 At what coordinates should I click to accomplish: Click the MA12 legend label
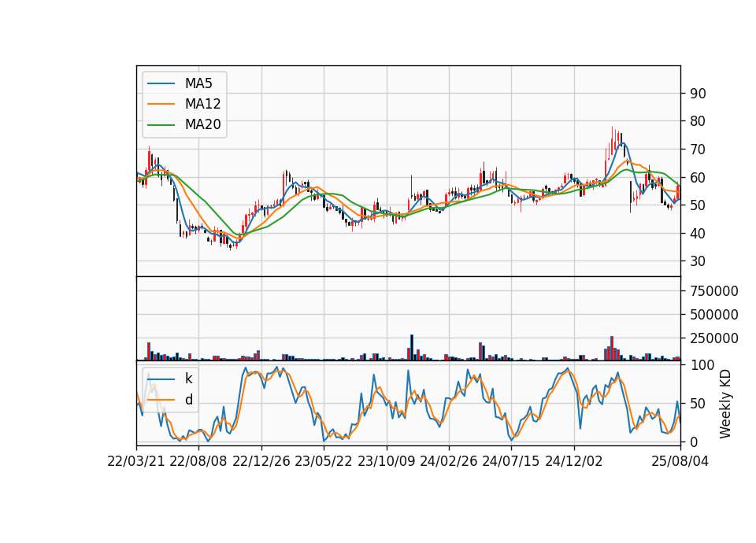[x=202, y=104]
